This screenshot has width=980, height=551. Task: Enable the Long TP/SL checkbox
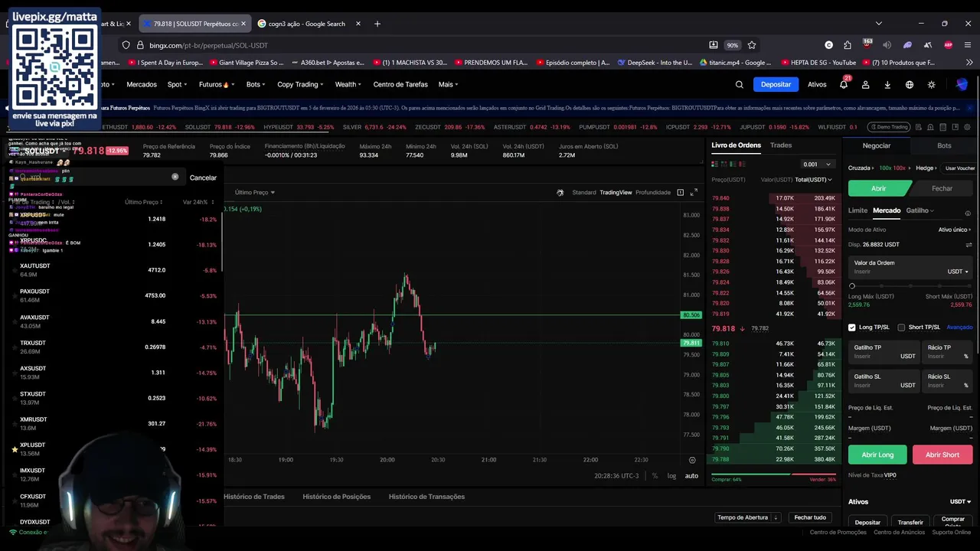[852, 328]
